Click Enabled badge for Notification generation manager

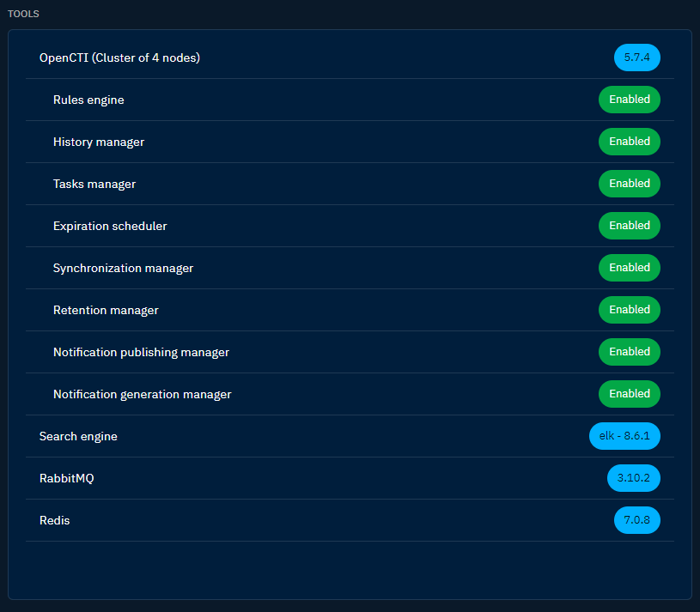(630, 394)
